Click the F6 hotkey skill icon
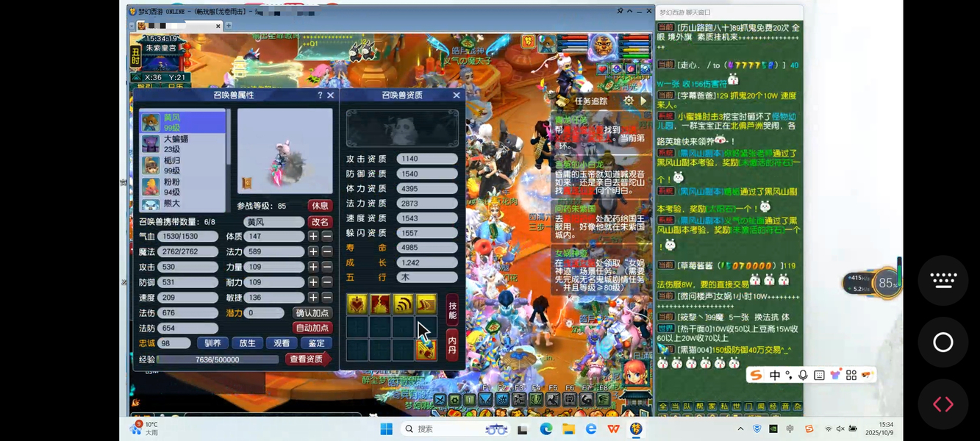 (x=570, y=400)
